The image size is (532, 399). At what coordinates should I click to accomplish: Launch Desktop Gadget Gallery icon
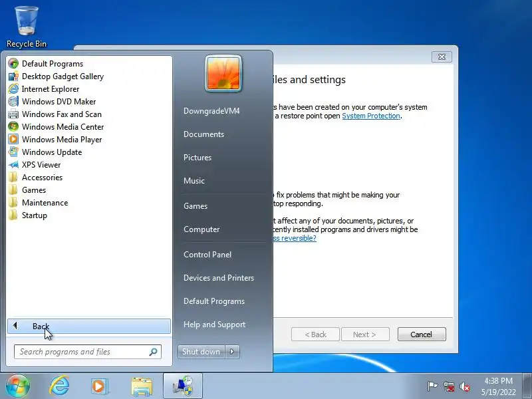point(13,76)
